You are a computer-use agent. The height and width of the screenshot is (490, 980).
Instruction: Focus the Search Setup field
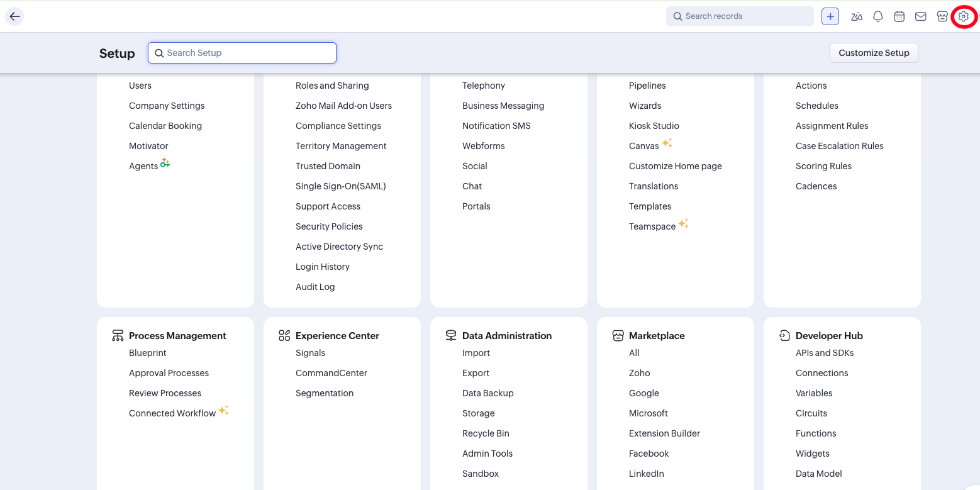pos(242,53)
